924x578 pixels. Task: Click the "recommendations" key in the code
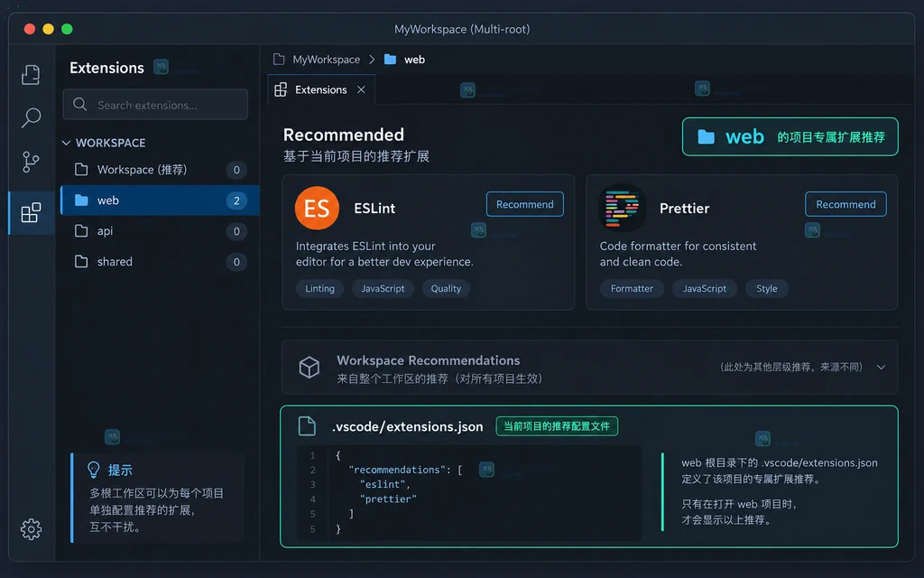click(x=398, y=470)
